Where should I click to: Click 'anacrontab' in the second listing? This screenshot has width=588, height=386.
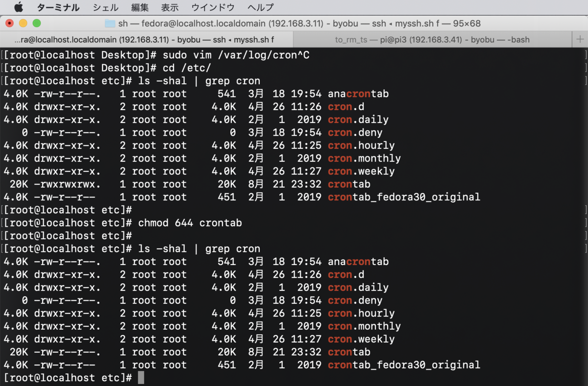coord(358,262)
